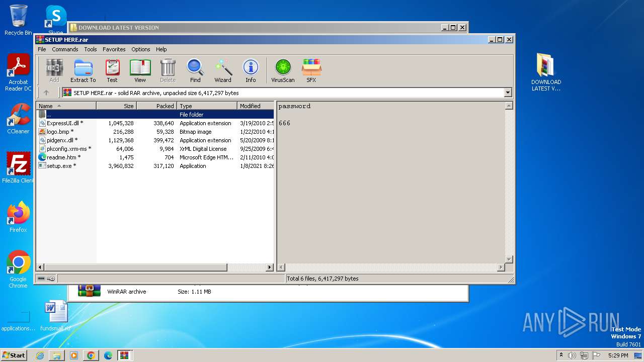Open the View tool in WinRAR
644x362 pixels.
click(x=140, y=70)
